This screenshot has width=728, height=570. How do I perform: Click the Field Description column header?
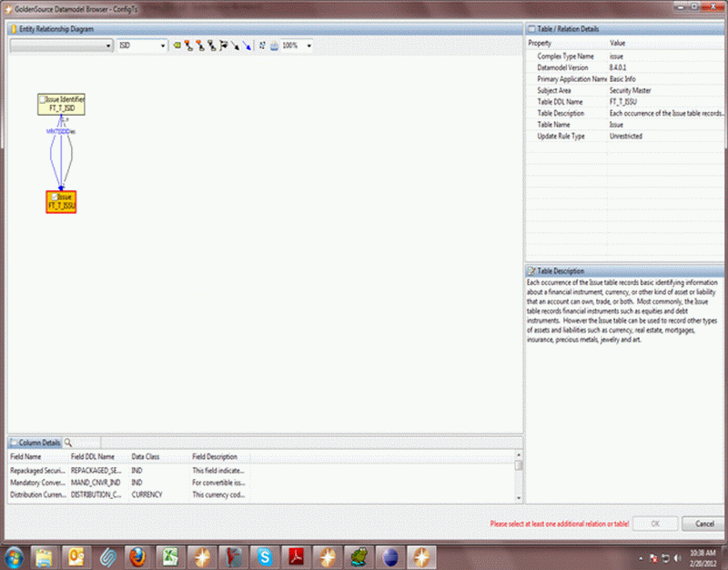pos(220,457)
